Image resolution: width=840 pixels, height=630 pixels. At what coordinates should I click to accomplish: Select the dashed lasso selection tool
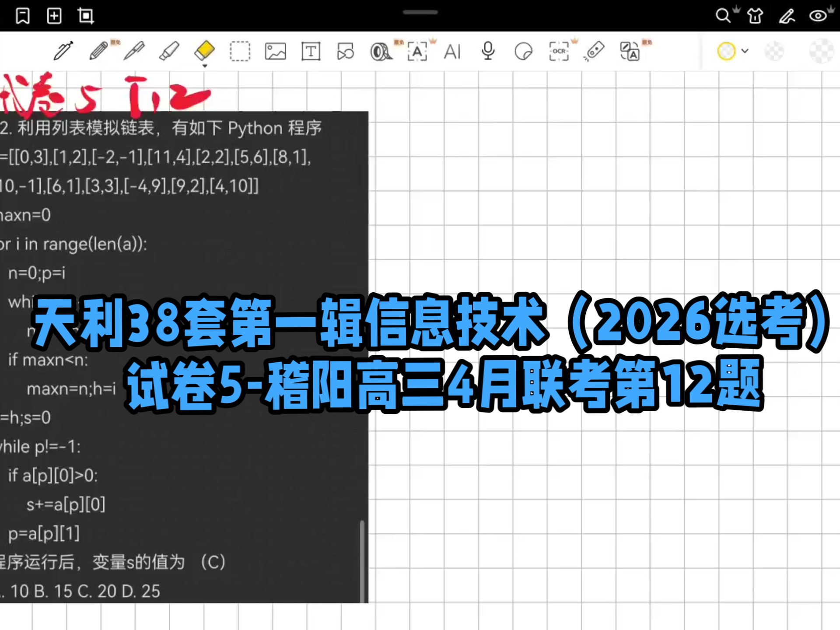click(240, 51)
